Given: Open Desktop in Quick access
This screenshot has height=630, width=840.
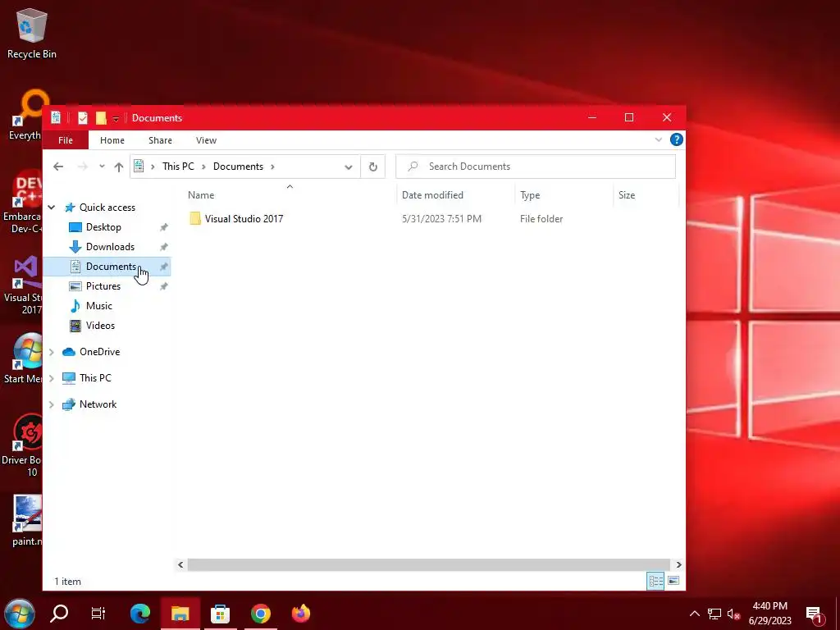Looking at the screenshot, I should click(103, 227).
